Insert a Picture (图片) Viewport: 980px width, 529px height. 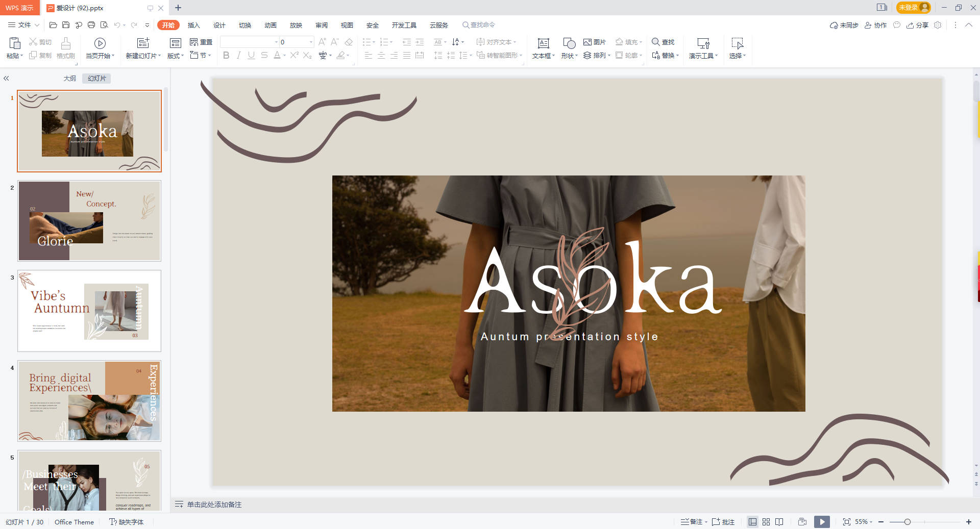pyautogui.click(x=595, y=42)
